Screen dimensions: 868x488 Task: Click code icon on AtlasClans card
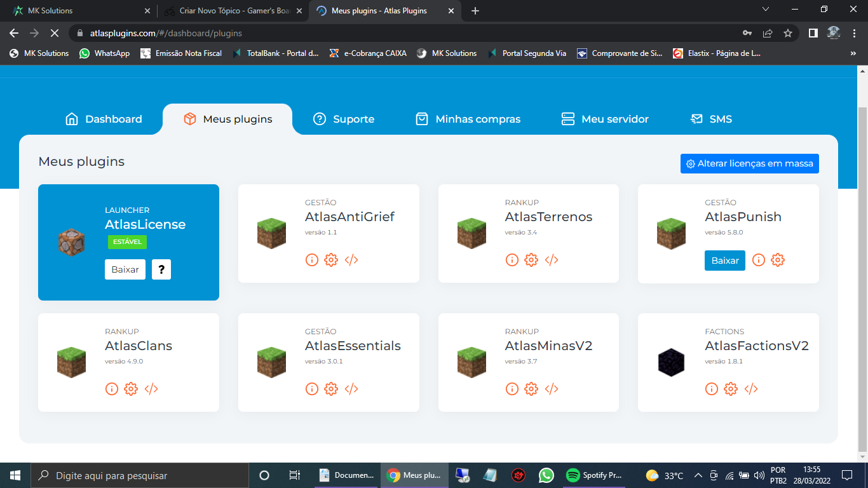click(151, 389)
